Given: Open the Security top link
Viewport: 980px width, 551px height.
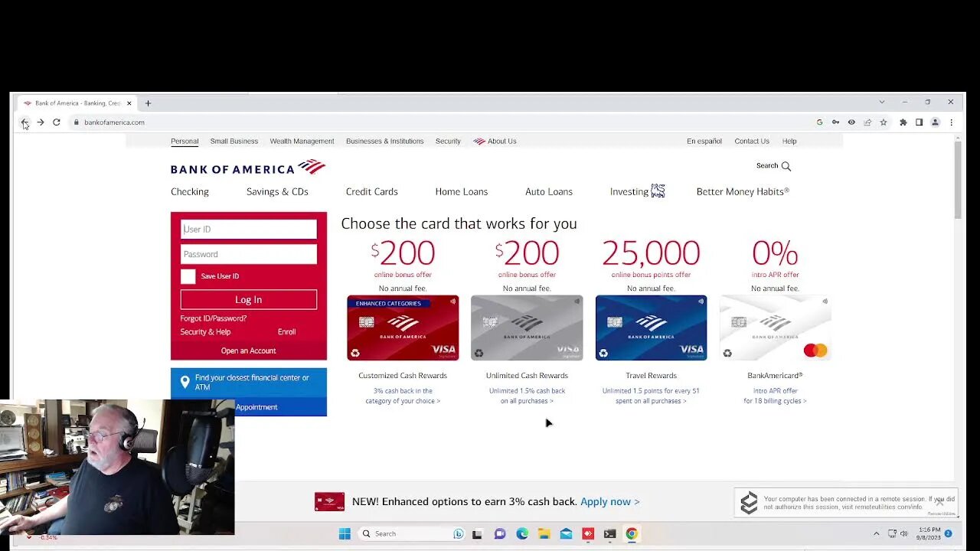Looking at the screenshot, I should point(448,142).
